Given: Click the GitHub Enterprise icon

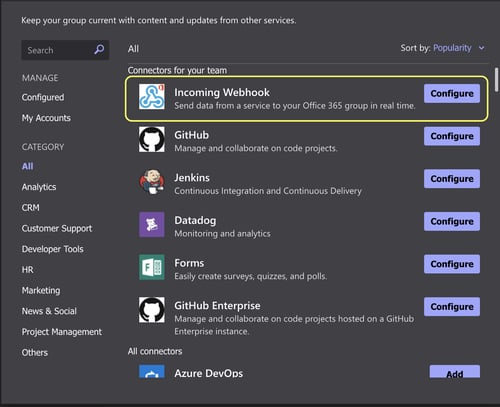Looking at the screenshot, I should pos(152,310).
